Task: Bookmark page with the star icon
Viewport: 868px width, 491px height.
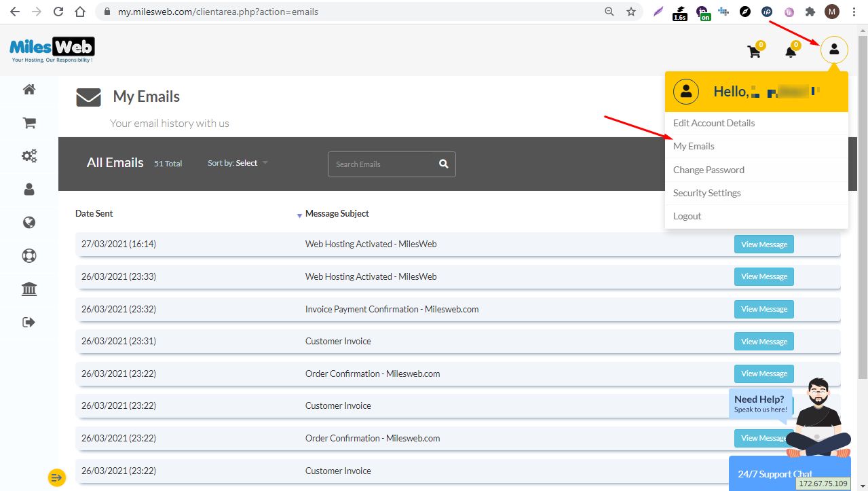Action: coord(631,12)
